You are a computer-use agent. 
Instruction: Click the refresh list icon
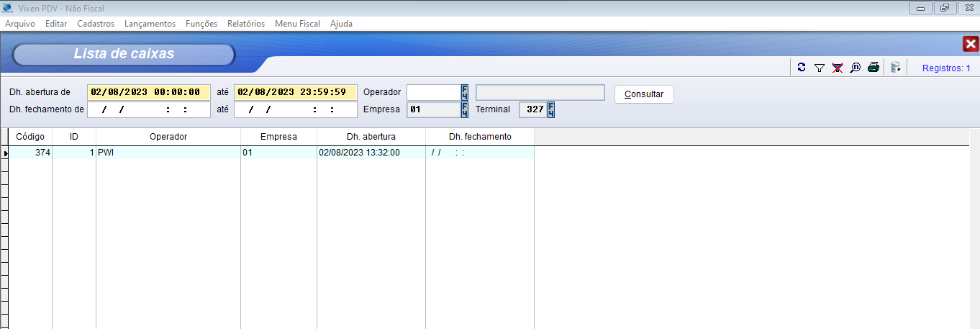click(802, 68)
